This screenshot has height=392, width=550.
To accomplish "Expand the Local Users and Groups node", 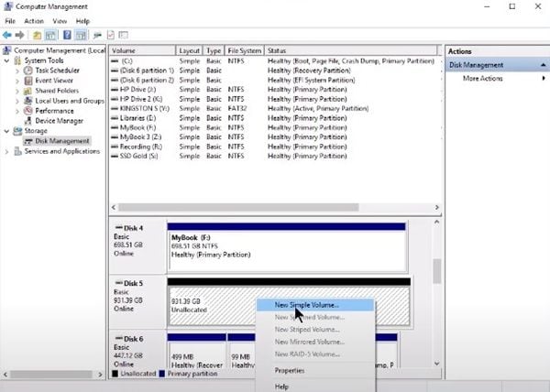I will [x=17, y=102].
